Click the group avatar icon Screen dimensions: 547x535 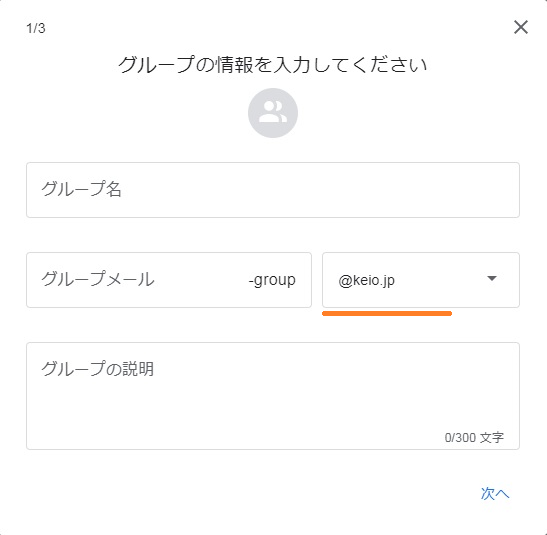coord(273,113)
